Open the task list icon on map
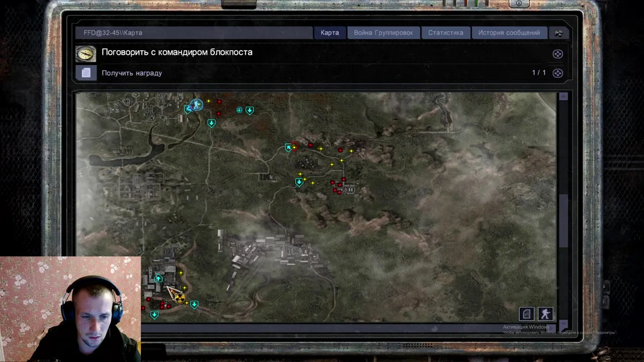Screen dimensions: 644x362 526,314
